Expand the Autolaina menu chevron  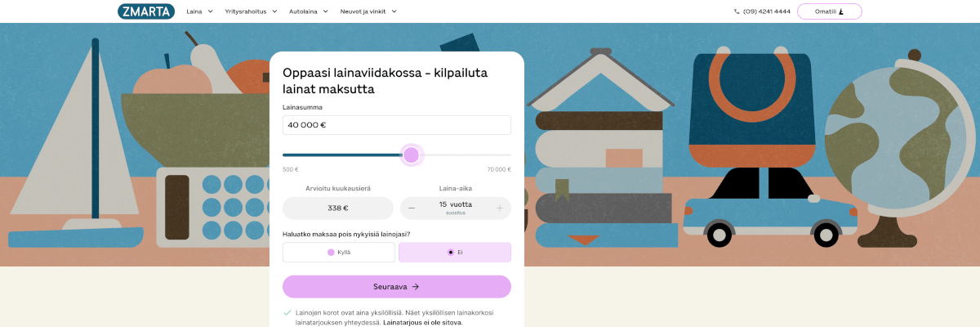point(325,11)
